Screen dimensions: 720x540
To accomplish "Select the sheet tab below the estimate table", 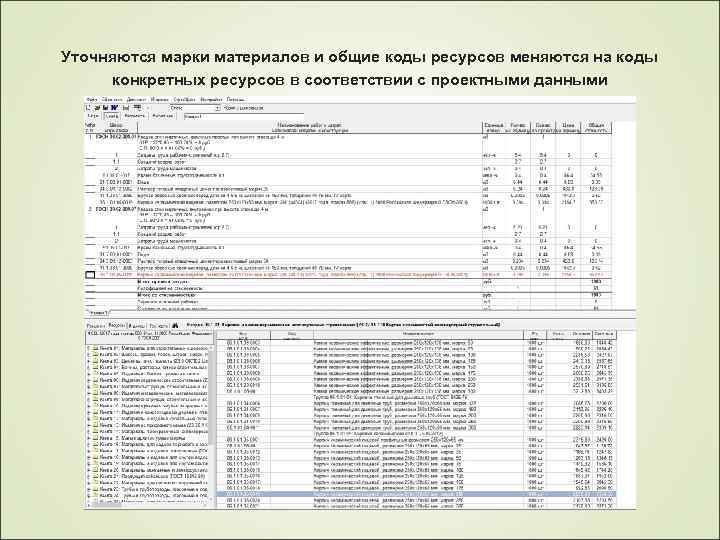I will pos(98,313).
